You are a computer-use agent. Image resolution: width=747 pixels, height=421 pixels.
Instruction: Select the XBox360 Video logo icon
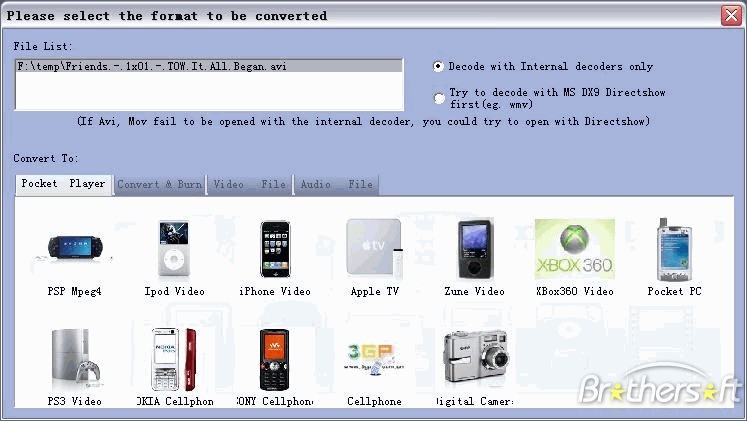click(575, 249)
